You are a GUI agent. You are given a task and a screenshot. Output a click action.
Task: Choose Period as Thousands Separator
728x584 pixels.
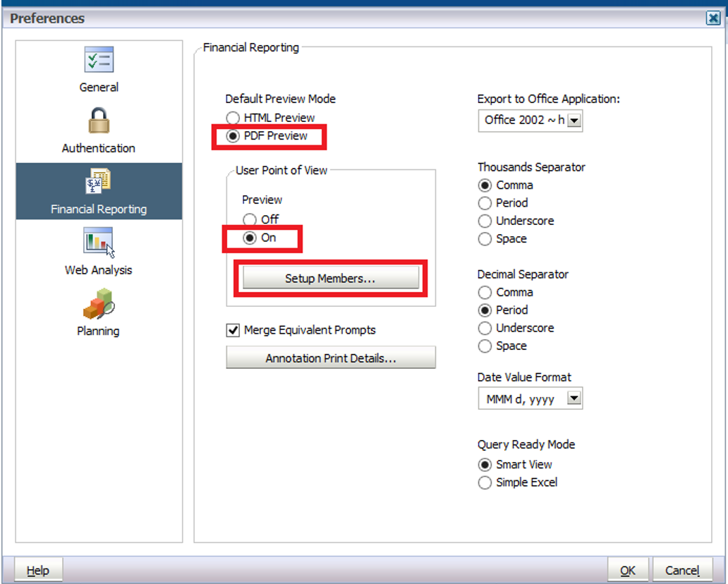(x=485, y=203)
